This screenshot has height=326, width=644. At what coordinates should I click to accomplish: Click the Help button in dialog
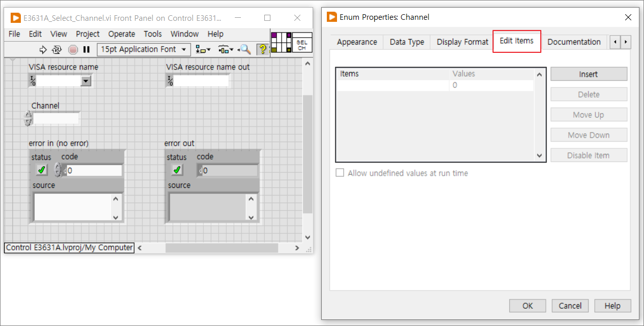pos(612,306)
